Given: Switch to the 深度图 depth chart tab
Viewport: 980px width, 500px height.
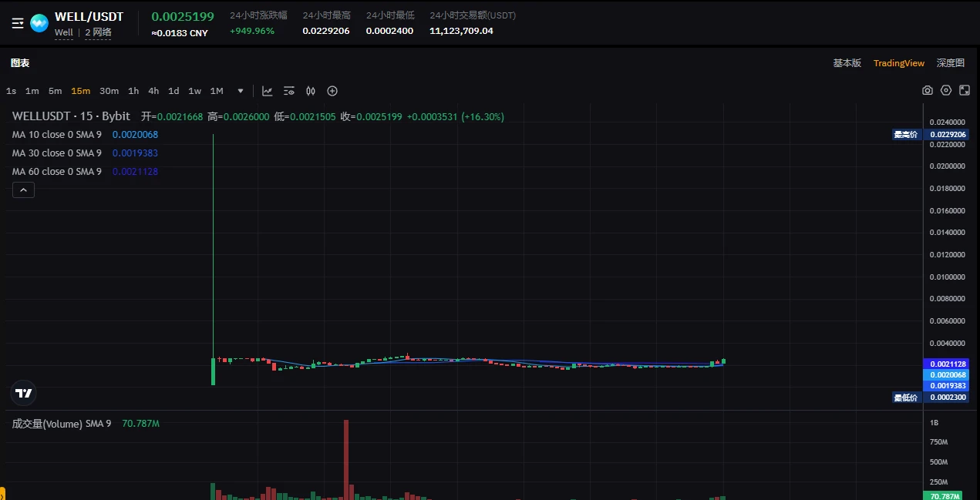Looking at the screenshot, I should pyautogui.click(x=950, y=63).
